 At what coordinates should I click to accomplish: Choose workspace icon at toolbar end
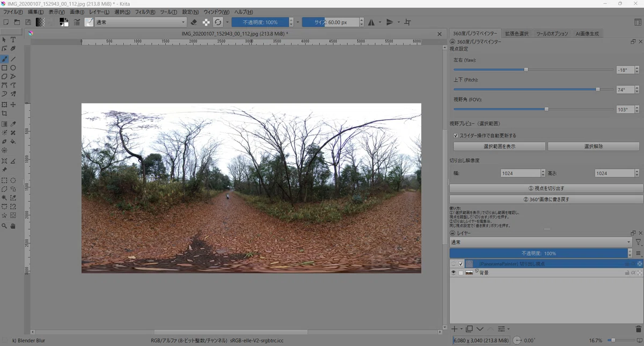point(638,23)
